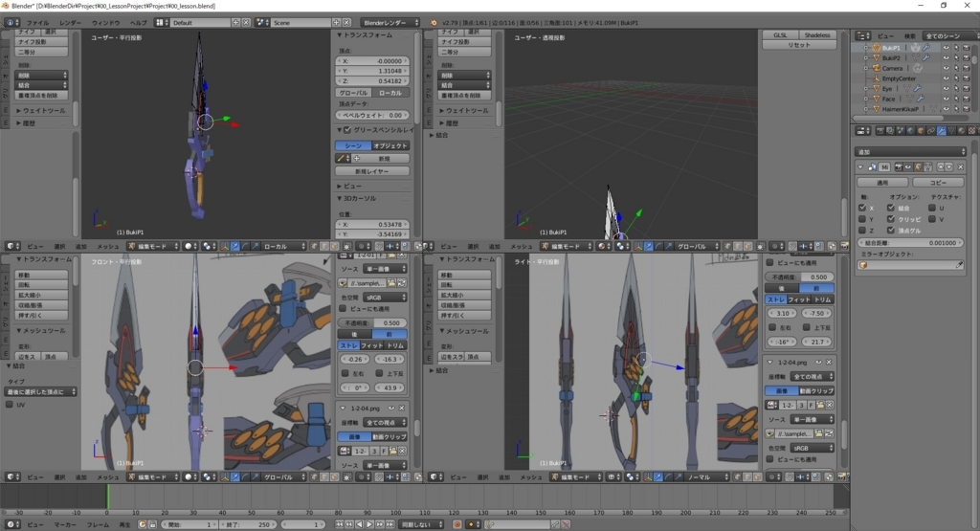Open the Blender Render engine dropdown
The height and width of the screenshot is (531, 980).
390,23
